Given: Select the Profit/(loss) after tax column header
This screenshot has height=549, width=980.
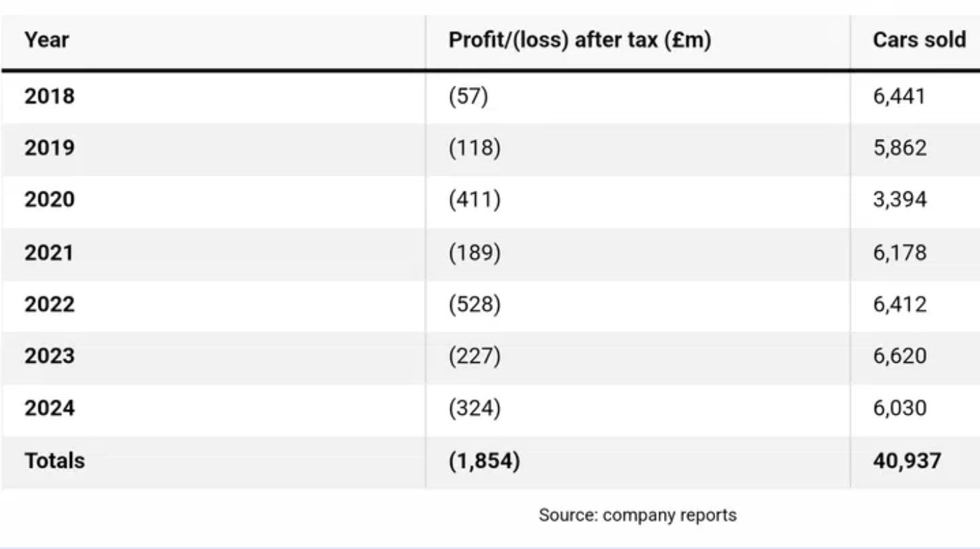Looking at the screenshot, I should point(579,40).
